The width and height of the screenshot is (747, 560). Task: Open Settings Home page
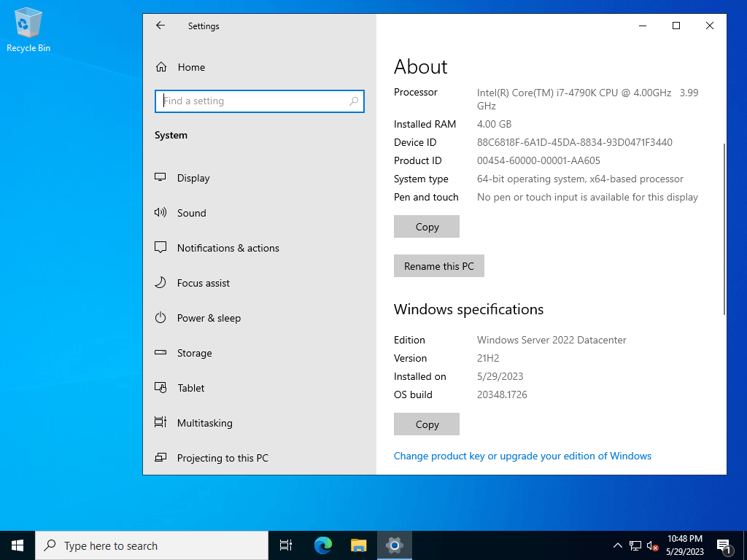coord(181,67)
